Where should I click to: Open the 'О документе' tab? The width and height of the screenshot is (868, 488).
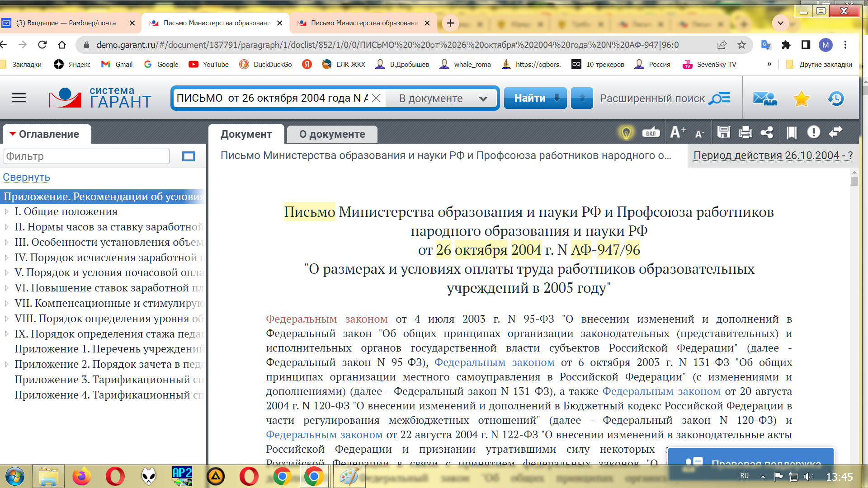pos(332,134)
